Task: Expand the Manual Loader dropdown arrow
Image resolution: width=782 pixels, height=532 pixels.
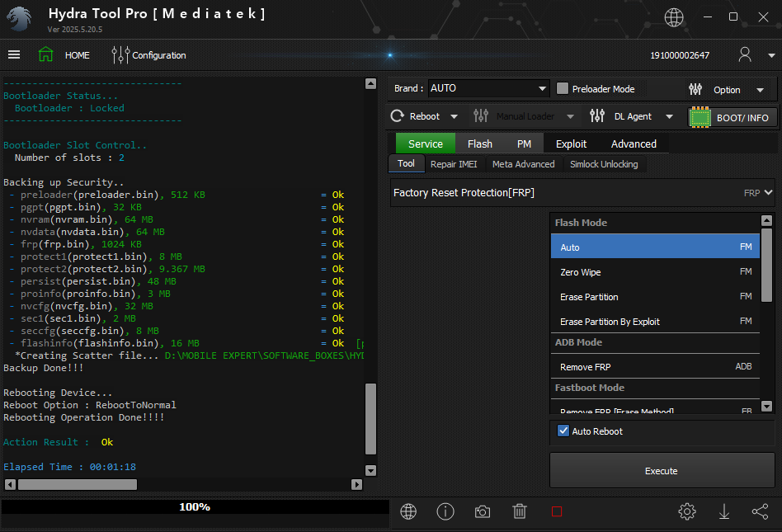Action: point(570,116)
